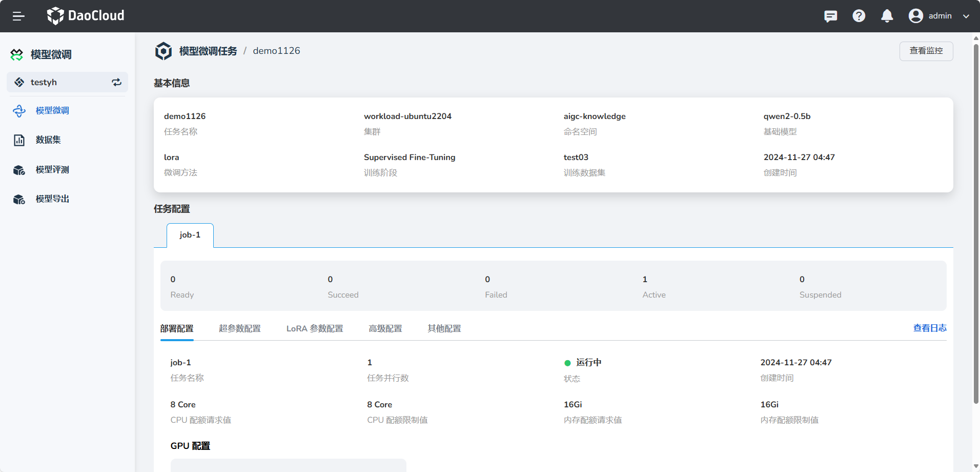This screenshot has height=472, width=980.
Task: Switch to the 其他配置 tab
Action: (444, 328)
